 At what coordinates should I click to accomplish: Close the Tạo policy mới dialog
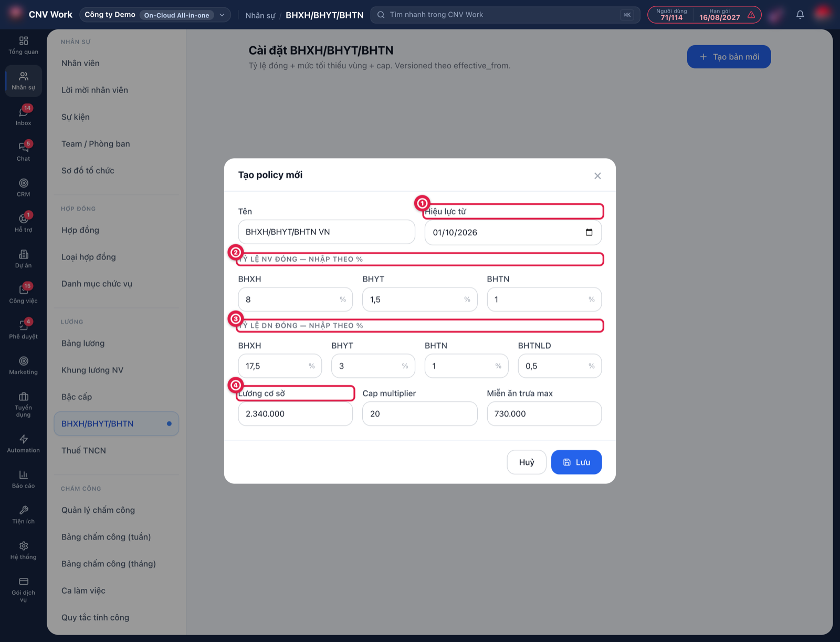[x=597, y=175]
